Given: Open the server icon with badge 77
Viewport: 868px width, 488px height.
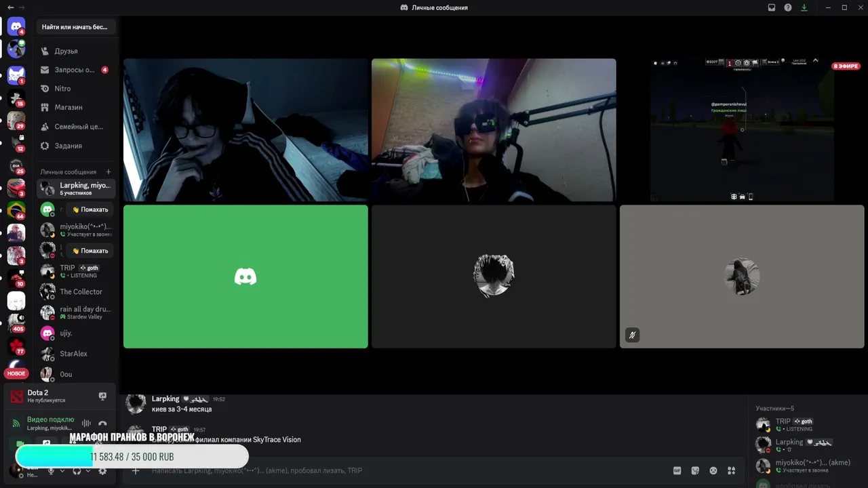Looking at the screenshot, I should [16, 346].
